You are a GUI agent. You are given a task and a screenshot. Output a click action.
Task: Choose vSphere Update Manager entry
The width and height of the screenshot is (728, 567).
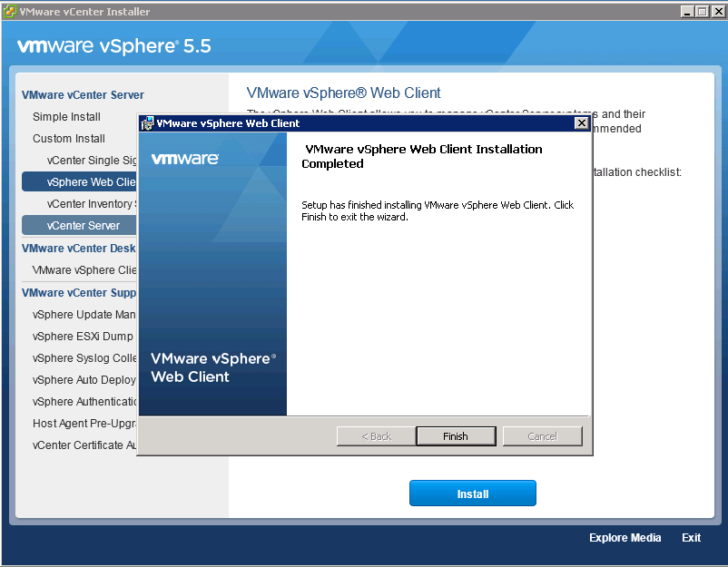[x=84, y=314]
